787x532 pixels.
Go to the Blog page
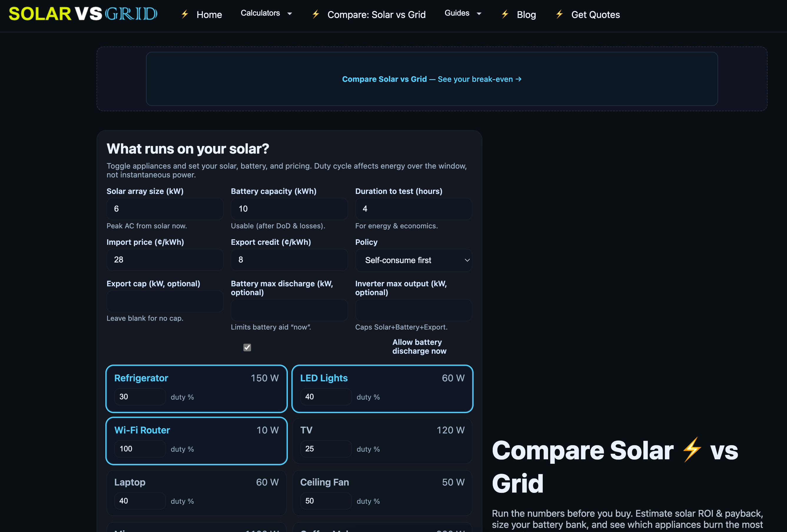coord(526,14)
